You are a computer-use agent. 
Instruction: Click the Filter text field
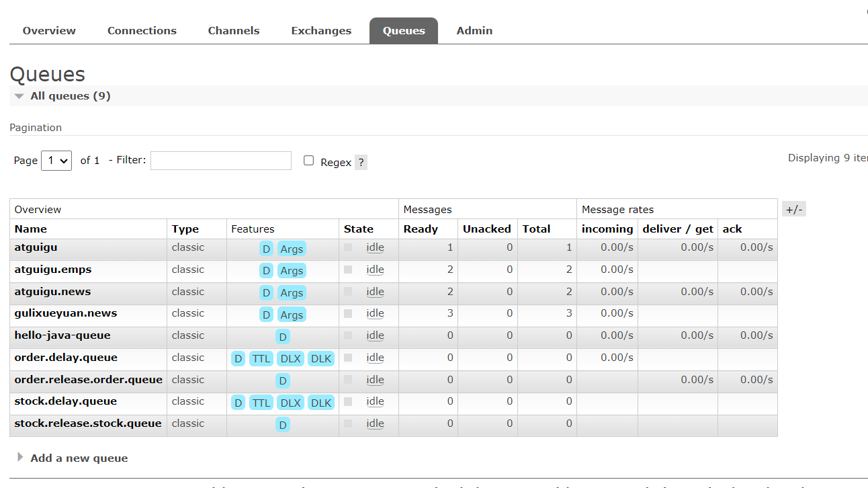click(221, 161)
